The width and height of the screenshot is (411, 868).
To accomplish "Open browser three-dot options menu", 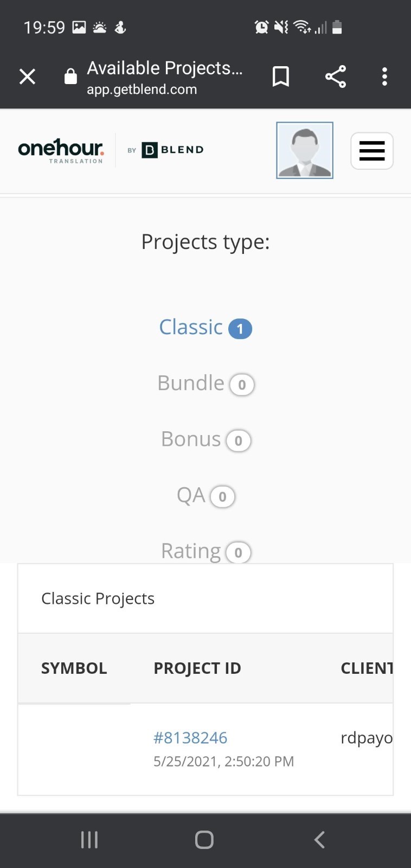I will (384, 76).
